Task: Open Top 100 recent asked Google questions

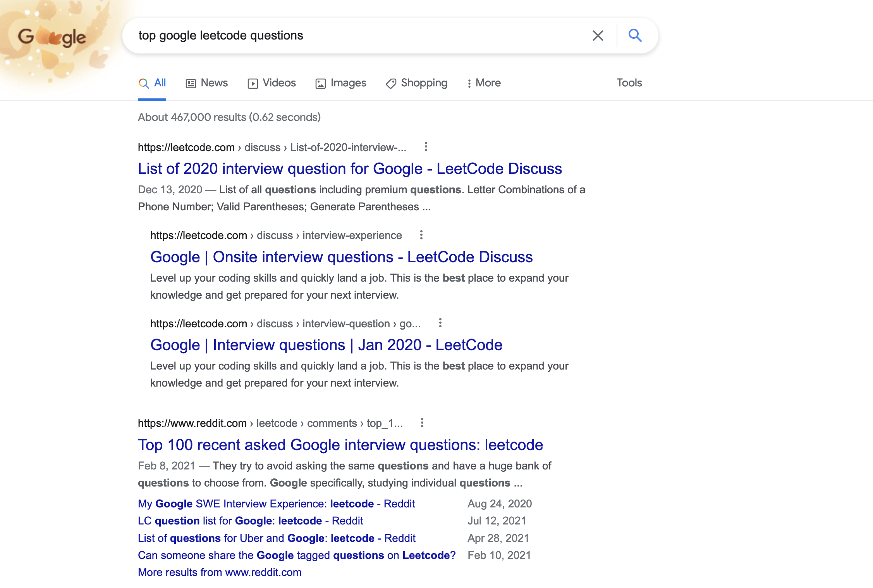Action: tap(340, 445)
